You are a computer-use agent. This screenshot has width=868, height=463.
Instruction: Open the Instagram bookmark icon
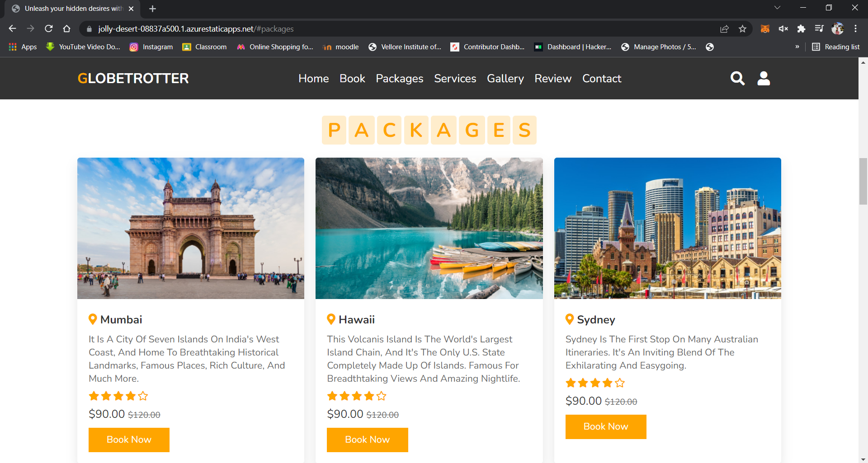pos(133,47)
